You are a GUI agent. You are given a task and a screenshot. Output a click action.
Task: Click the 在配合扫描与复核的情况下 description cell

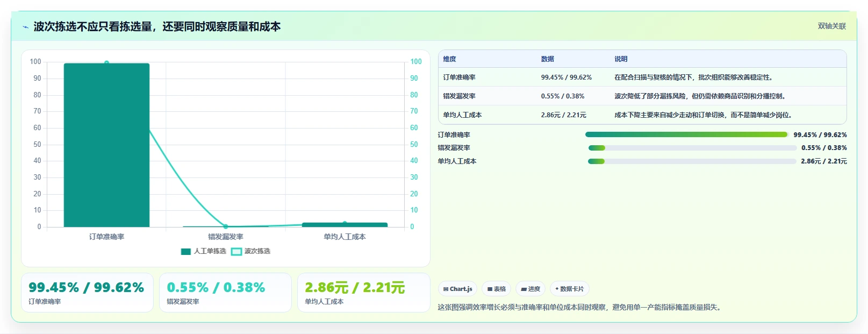[694, 77]
